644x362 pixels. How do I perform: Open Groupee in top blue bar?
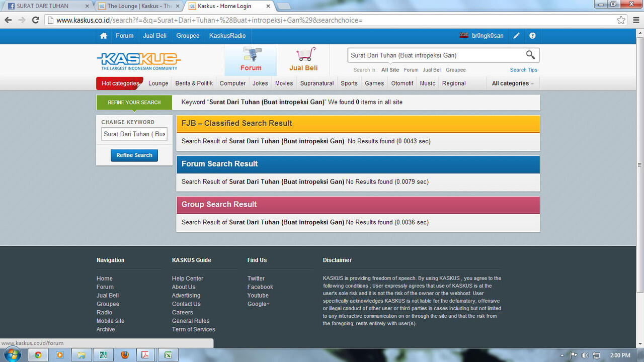tap(188, 36)
